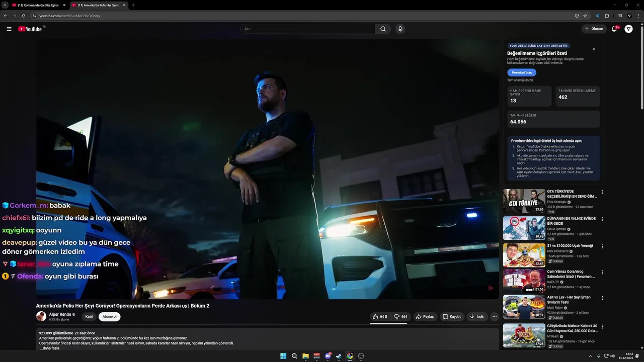Open File Explorer from taskbar
644x362 pixels.
(305, 356)
